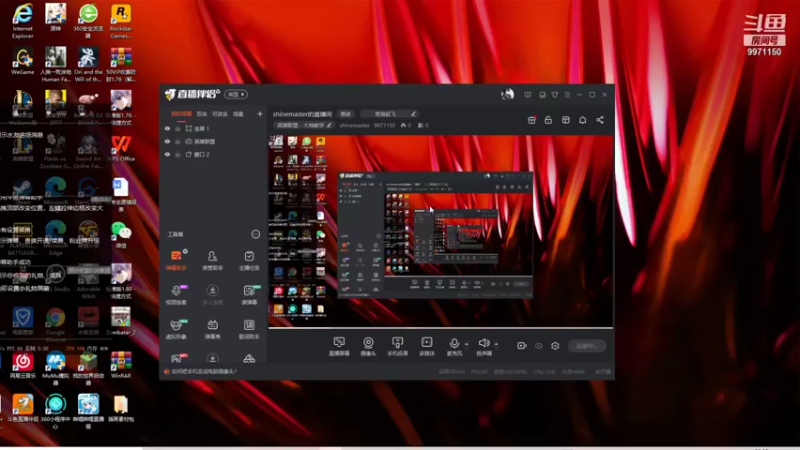800x450 pixels.
Task: Click the box icon left of the bell
Action: point(565,120)
